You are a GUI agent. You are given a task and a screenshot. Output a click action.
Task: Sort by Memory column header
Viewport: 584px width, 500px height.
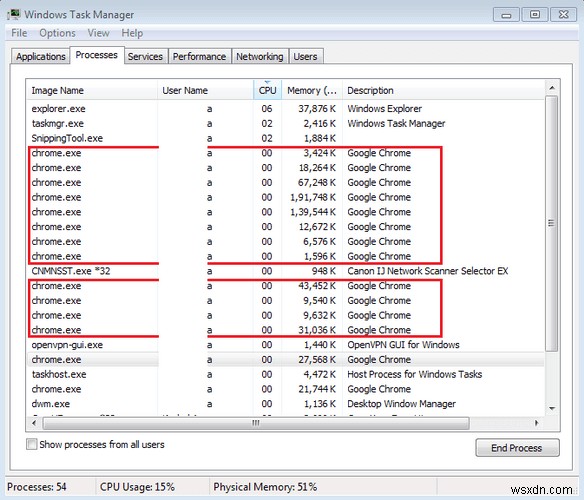312,91
